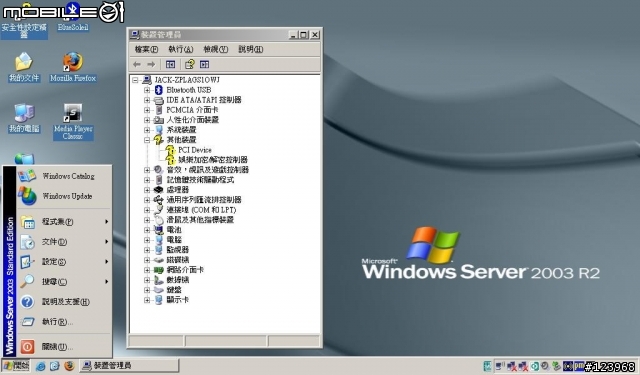Expand the 人性化介面裝置 node

tap(147, 120)
